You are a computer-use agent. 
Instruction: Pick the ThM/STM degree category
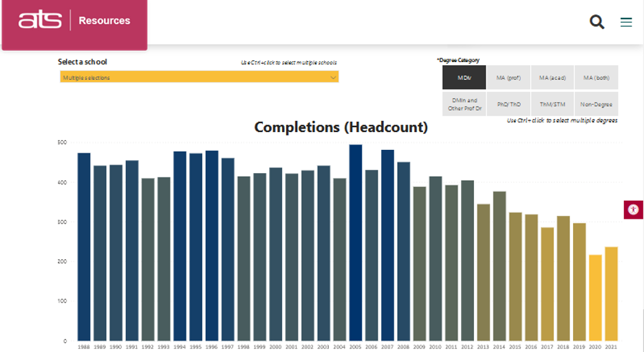[x=552, y=104]
